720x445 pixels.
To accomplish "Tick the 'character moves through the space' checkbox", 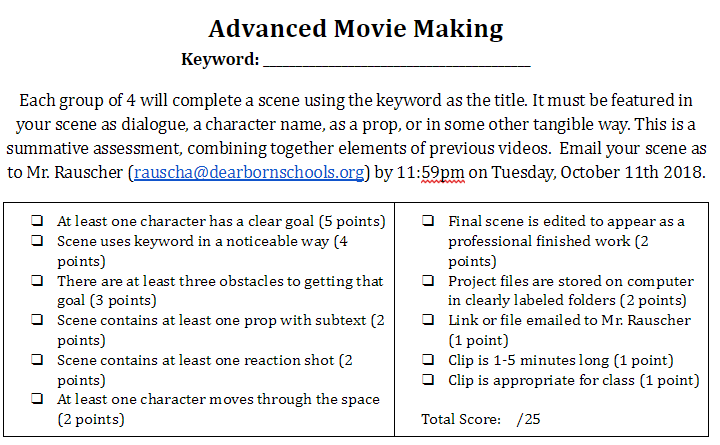I will tap(37, 399).
